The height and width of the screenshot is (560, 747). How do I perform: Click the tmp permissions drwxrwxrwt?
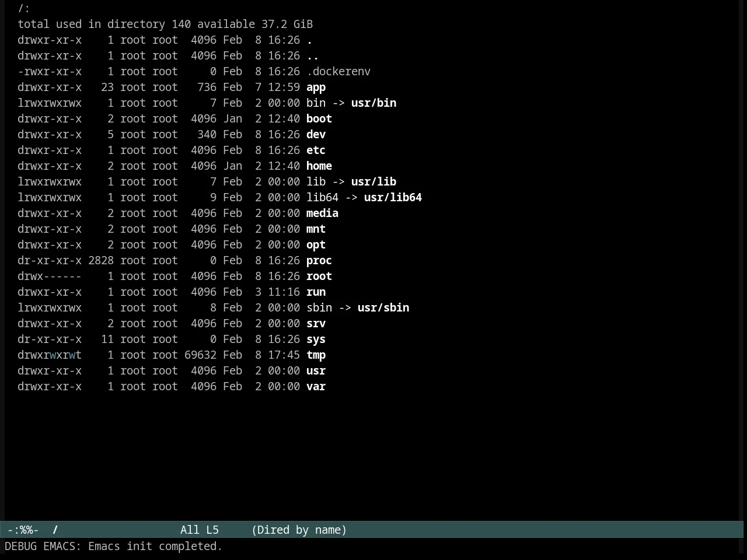point(50,355)
